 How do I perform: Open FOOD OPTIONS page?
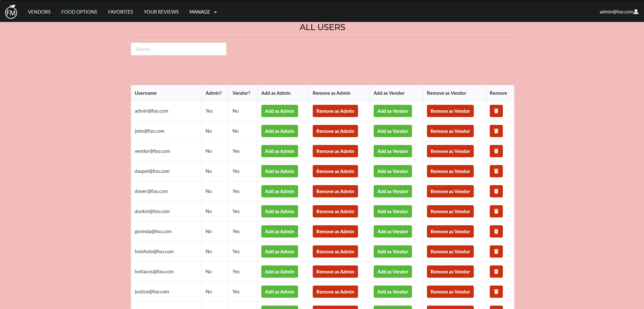point(79,12)
